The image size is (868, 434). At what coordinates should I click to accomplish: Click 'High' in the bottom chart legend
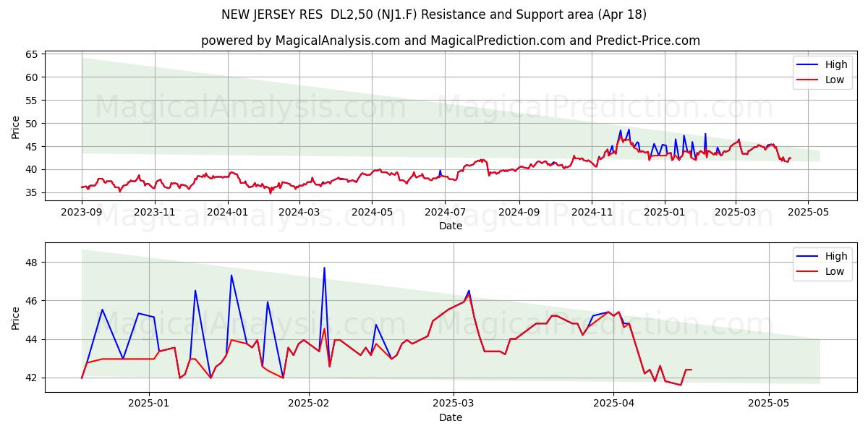click(x=836, y=256)
